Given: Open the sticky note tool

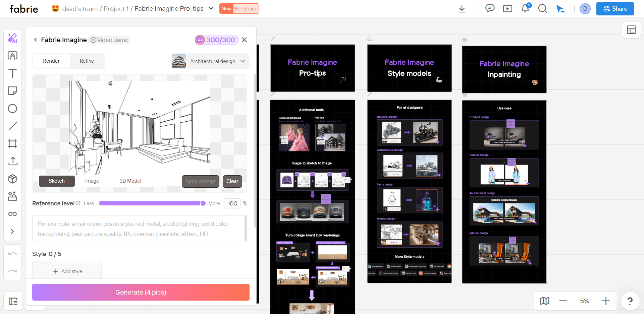Looking at the screenshot, I should coord(12,91).
